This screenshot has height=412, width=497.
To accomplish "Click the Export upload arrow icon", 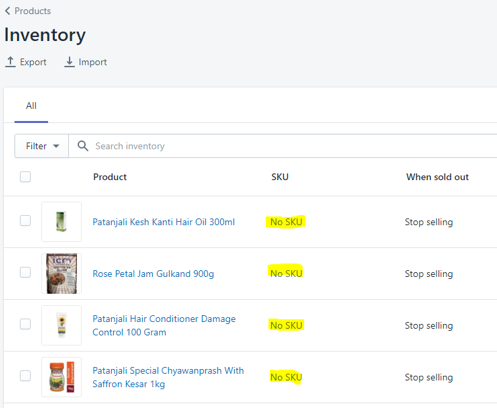I will (x=10, y=62).
